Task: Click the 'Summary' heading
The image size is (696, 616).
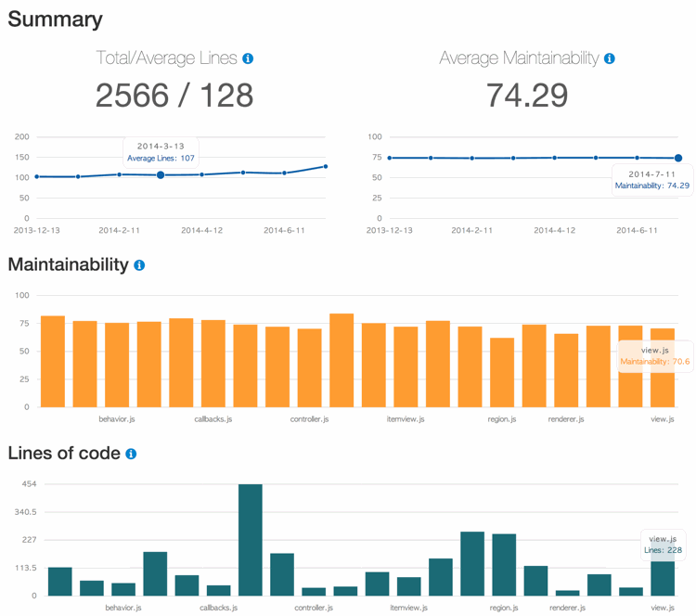Action: coord(55,19)
